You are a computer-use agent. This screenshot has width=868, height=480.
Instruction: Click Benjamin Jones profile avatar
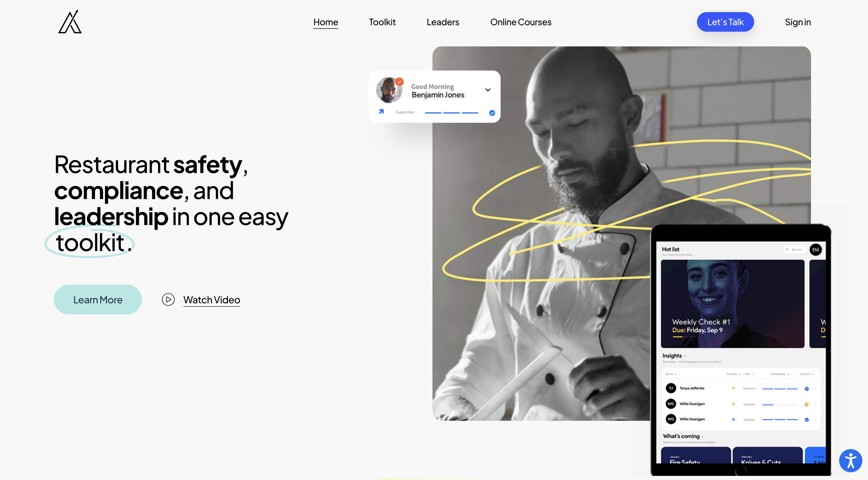pyautogui.click(x=389, y=90)
